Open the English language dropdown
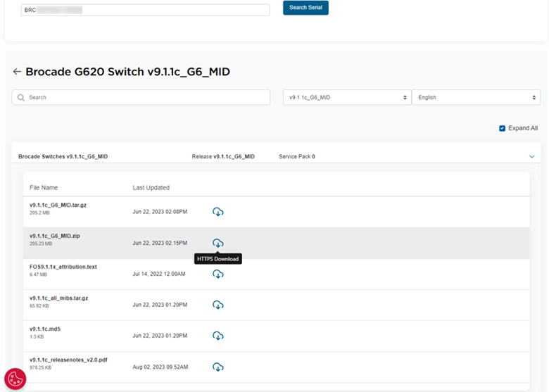This screenshot has height=392, width=549. pos(475,98)
